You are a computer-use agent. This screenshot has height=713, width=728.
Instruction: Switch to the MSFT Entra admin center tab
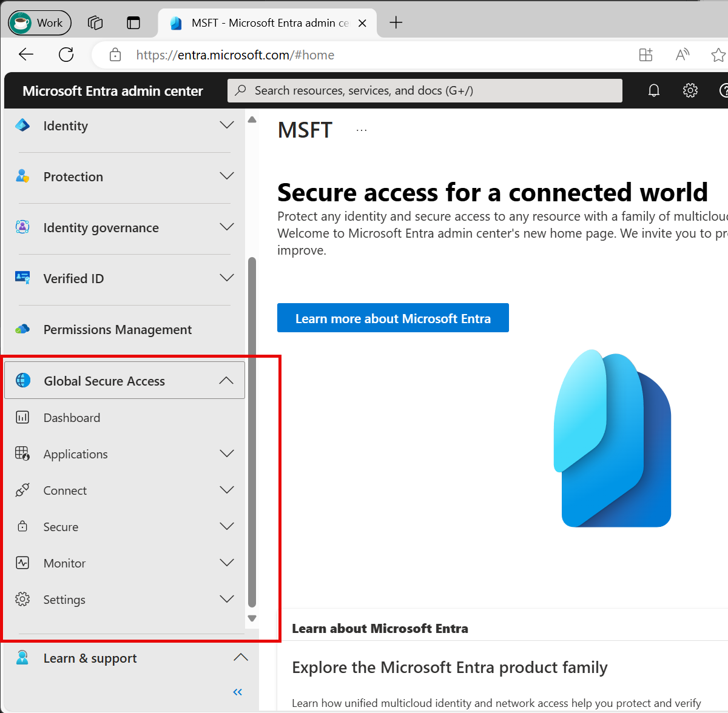pyautogui.click(x=267, y=23)
